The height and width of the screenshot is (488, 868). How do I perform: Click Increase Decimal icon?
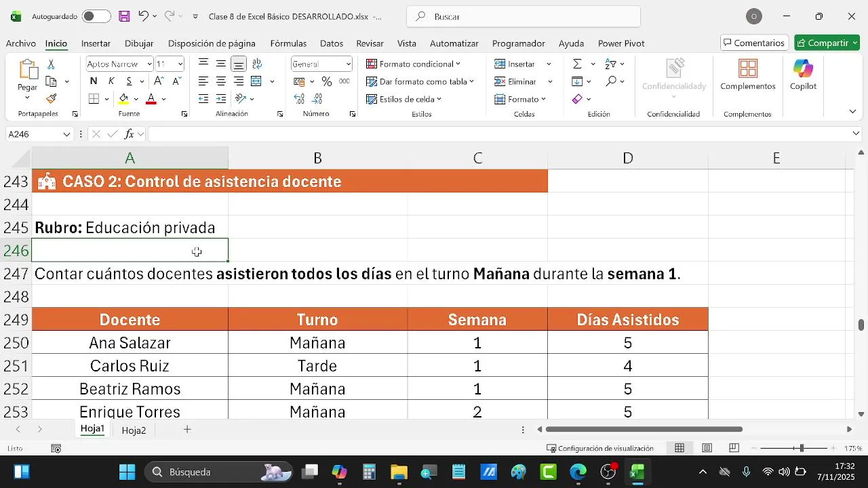tap(299, 99)
